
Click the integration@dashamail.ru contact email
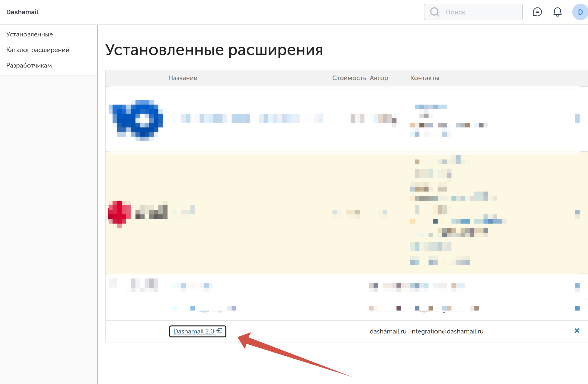tap(447, 331)
